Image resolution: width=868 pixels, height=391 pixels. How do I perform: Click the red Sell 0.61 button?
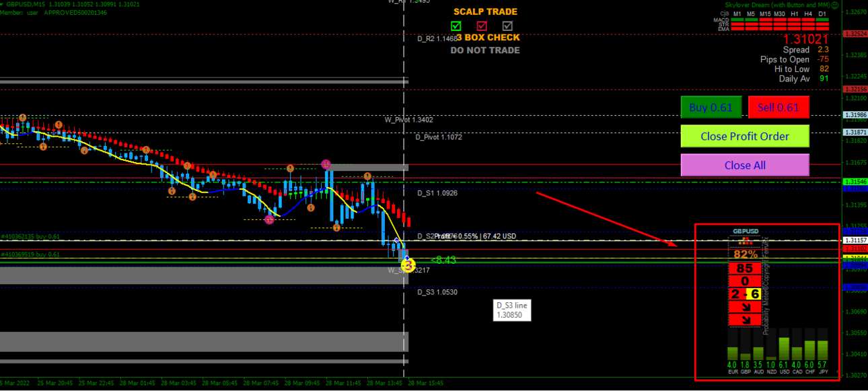coord(779,107)
